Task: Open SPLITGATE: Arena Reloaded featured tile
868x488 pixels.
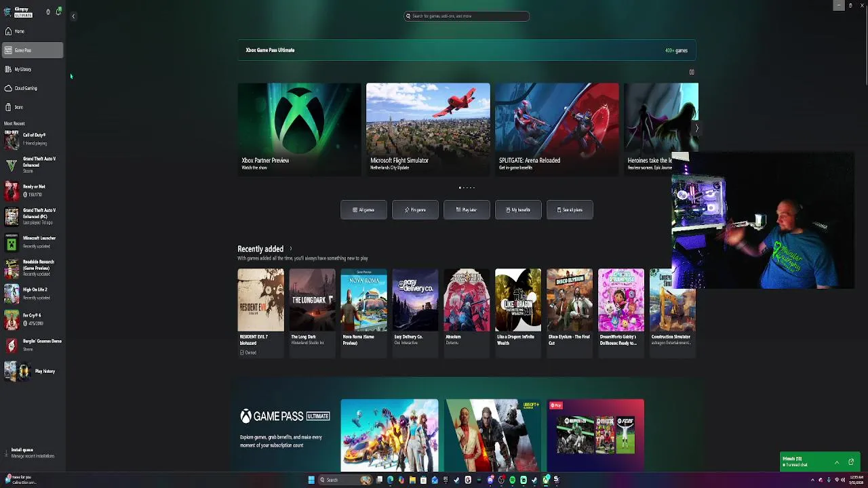Action: point(557,129)
